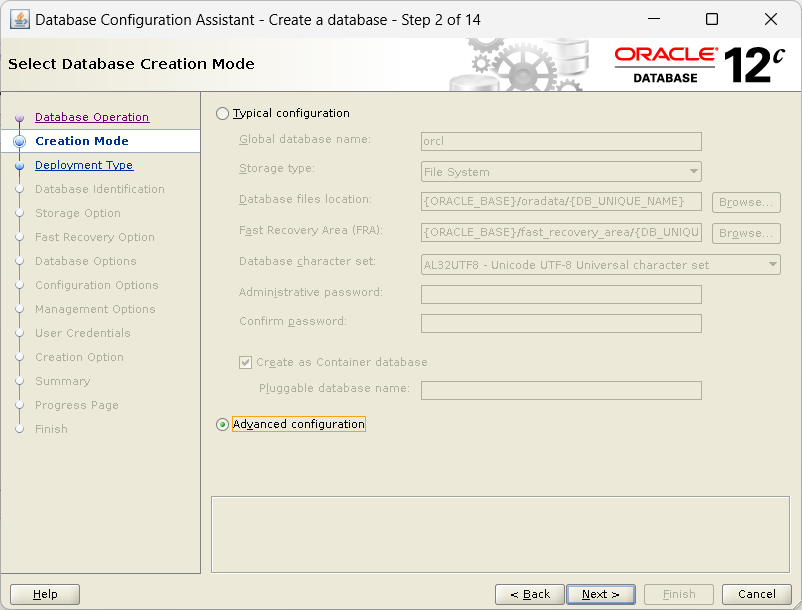Viewport: 802px width, 610px height.
Task: Click the Oracle Database 12c logo
Action: (699, 65)
